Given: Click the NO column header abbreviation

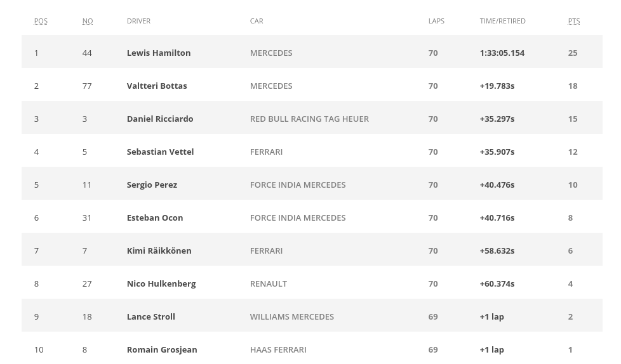Looking at the screenshot, I should click(88, 21).
